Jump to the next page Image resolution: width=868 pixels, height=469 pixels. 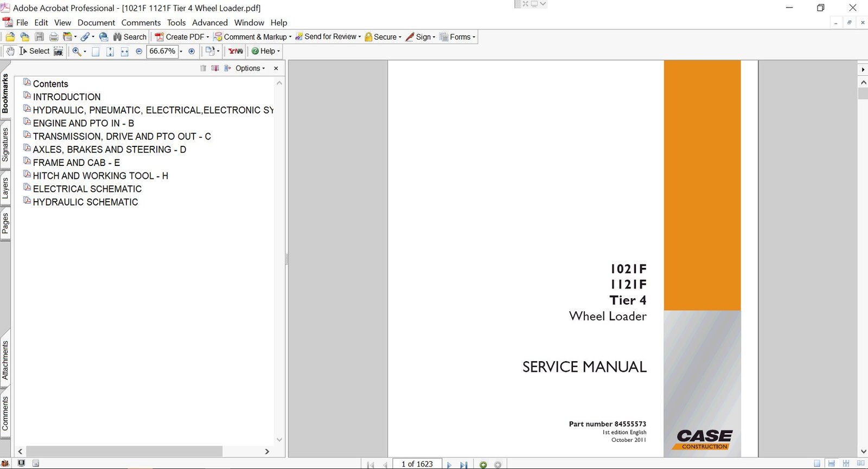(x=449, y=465)
